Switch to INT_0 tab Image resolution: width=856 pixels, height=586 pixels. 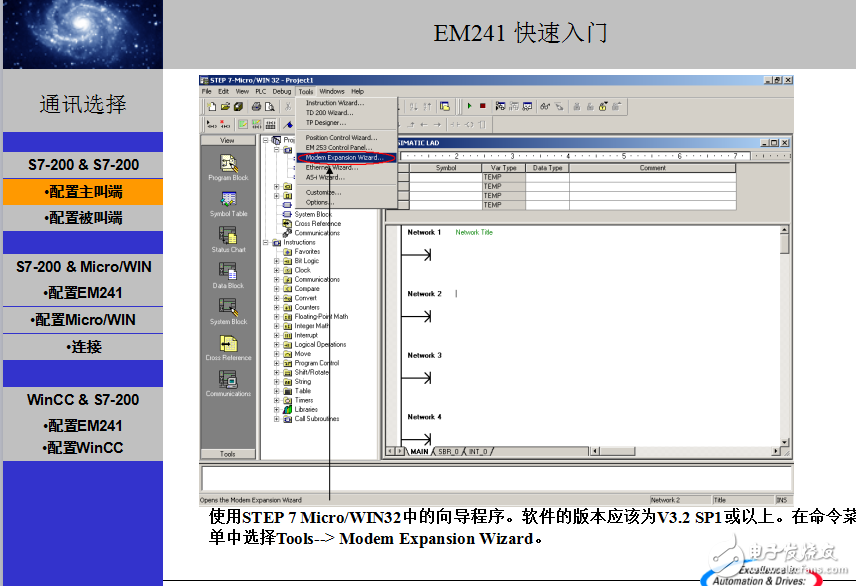coord(478,452)
